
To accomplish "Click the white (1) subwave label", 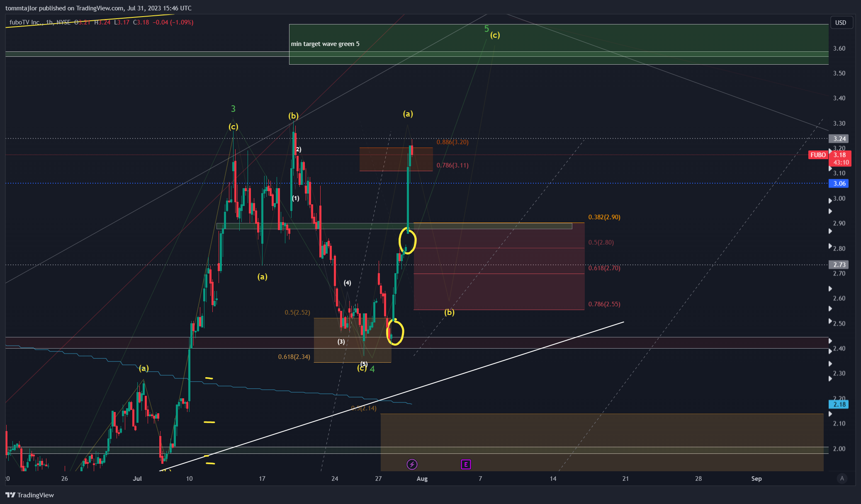I will point(295,198).
